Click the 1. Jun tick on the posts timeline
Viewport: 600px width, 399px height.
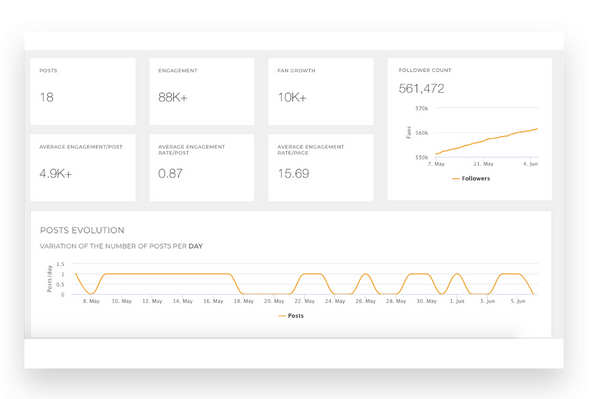point(457,301)
